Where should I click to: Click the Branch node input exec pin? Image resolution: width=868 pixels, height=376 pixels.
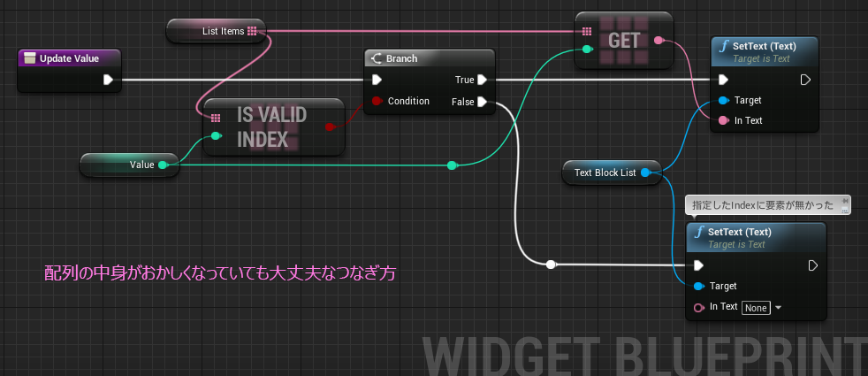[377, 80]
